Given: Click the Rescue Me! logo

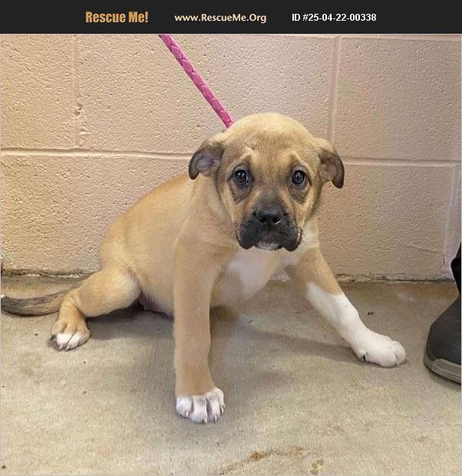Looking at the screenshot, I should [x=117, y=17].
